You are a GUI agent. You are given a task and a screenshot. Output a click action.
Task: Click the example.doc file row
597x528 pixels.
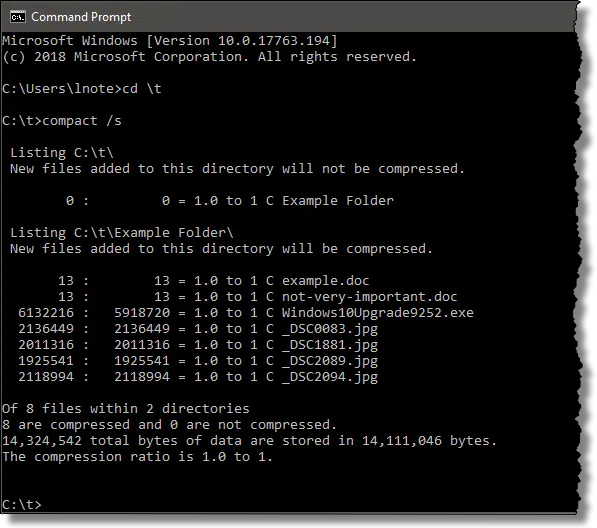214,281
